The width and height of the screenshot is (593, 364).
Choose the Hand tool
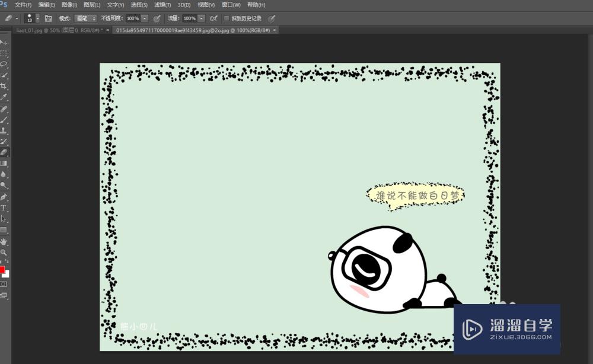point(4,241)
